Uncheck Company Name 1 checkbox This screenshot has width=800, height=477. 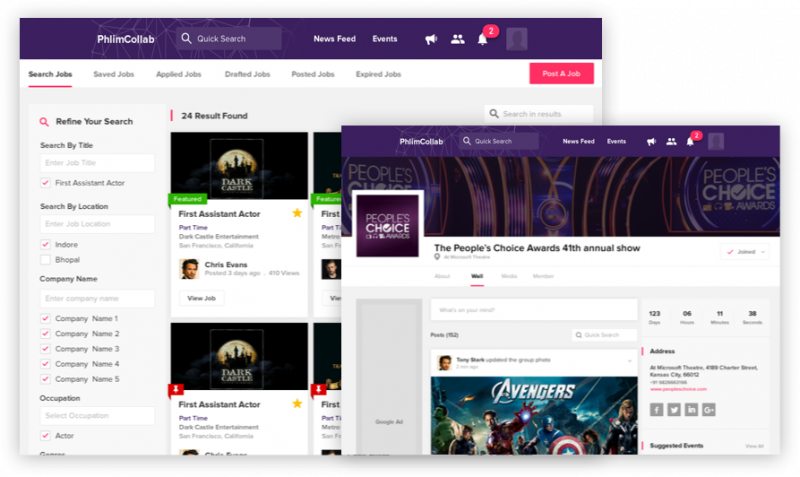tap(45, 318)
